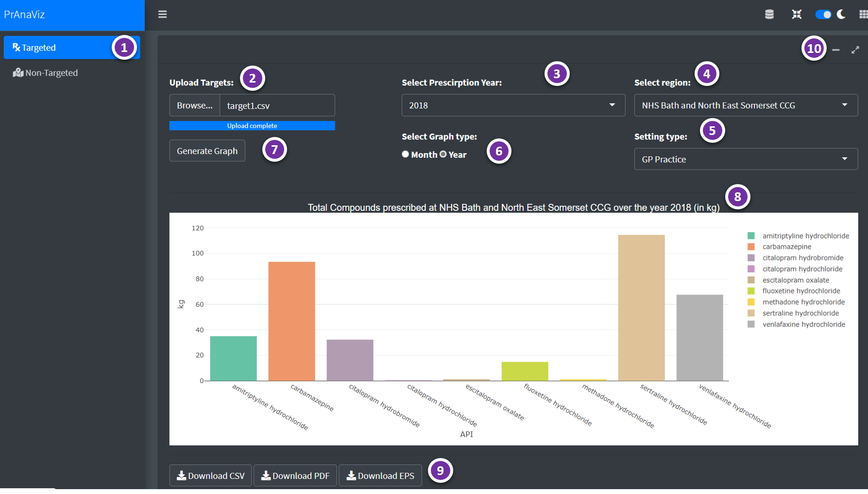Click the fullscreen compress arrows icon
Image resolution: width=868 pixels, height=494 pixels.
click(x=797, y=15)
